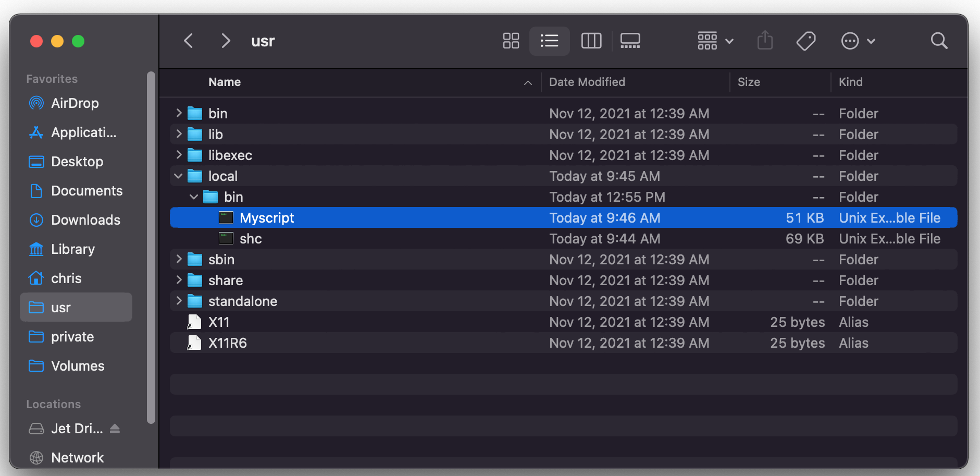
Task: Select the standalone folder row
Action: 563,301
